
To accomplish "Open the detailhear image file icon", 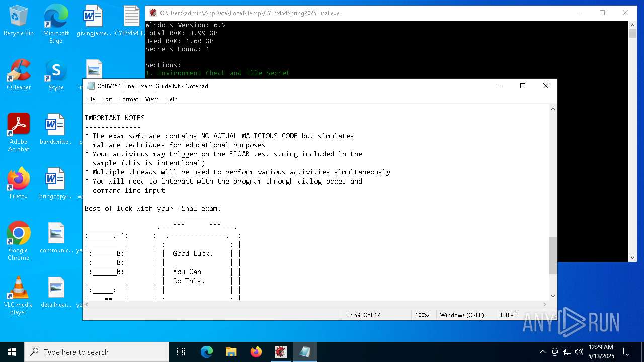I will tap(56, 293).
